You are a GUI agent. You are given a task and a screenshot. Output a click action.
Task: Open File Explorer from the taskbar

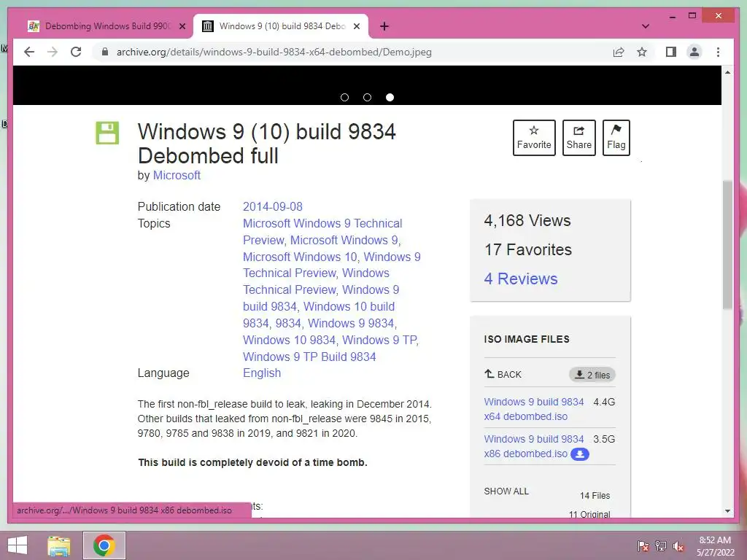[x=59, y=545]
